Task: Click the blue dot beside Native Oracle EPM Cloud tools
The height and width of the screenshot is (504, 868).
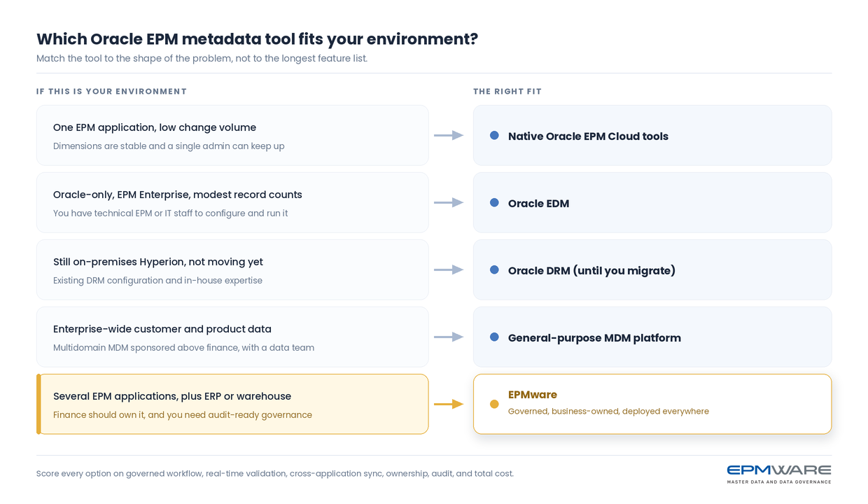Action: [494, 136]
